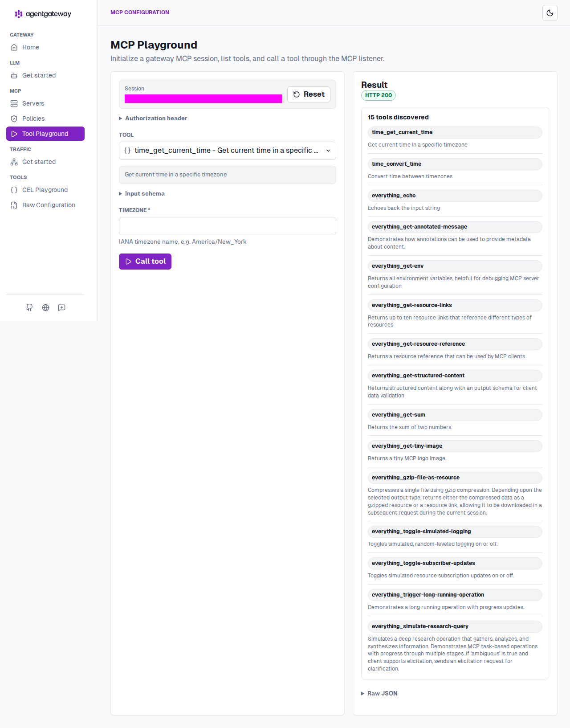Click the Policies shield icon

coord(14,119)
